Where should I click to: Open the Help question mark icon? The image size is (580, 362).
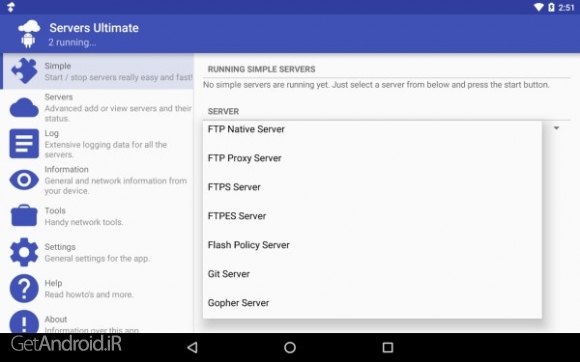(x=24, y=288)
